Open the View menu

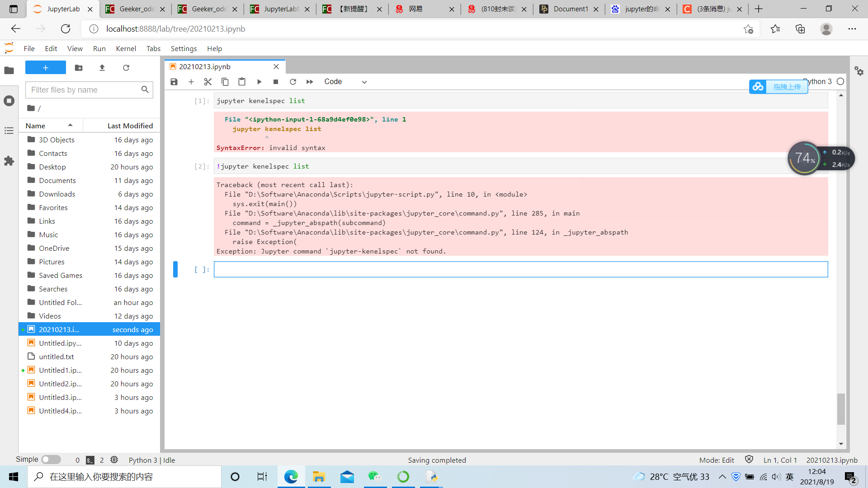click(75, 48)
